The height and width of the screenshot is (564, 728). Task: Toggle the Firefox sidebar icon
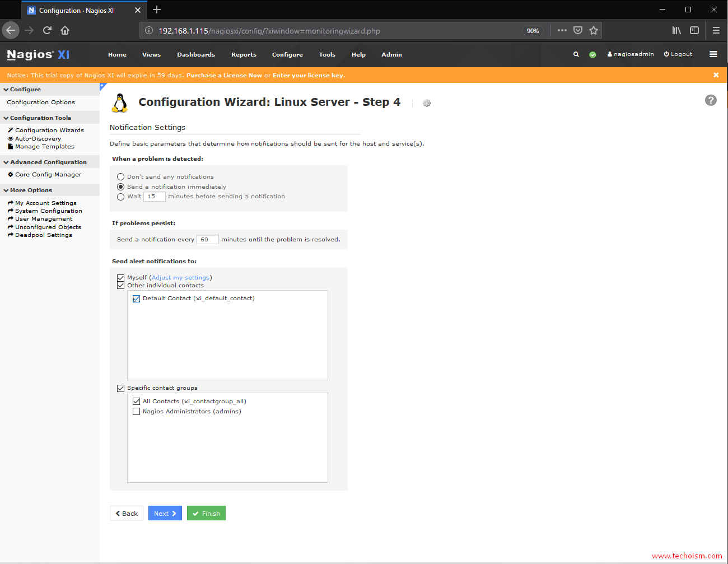(694, 30)
